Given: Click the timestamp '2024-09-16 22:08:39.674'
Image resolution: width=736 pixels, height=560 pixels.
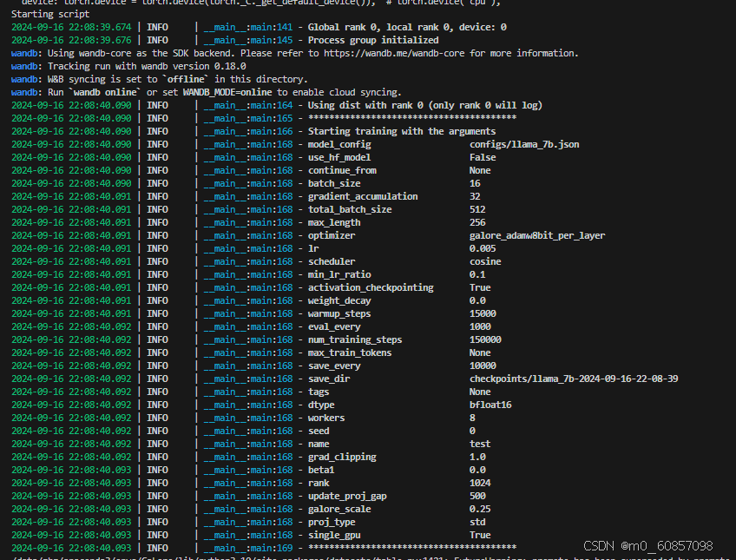Looking at the screenshot, I should click(71, 27).
